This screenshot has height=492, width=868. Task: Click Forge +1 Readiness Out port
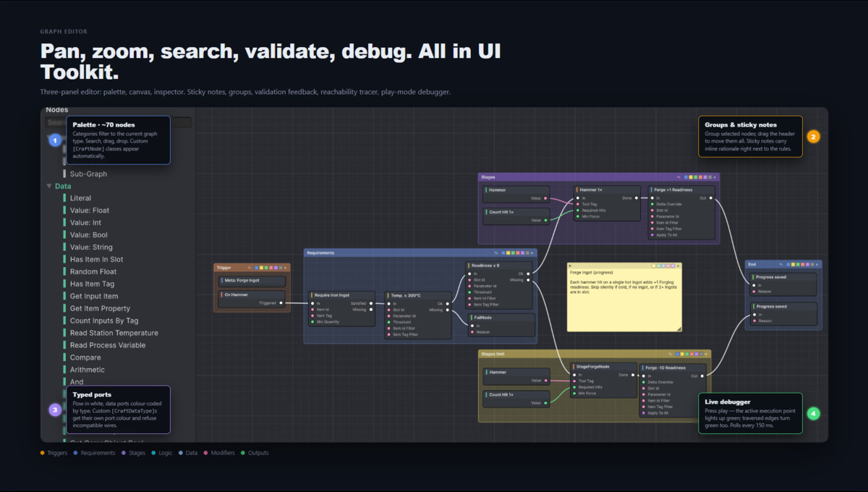pyautogui.click(x=710, y=198)
